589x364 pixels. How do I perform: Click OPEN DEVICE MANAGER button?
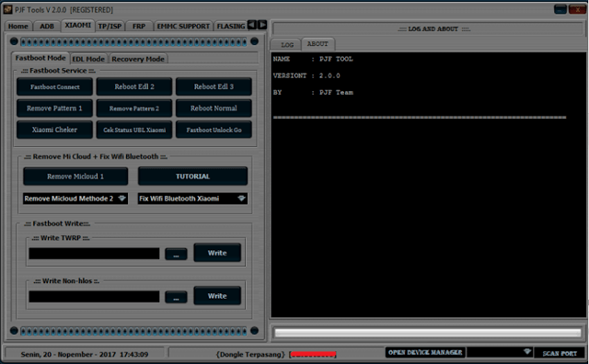(x=425, y=352)
